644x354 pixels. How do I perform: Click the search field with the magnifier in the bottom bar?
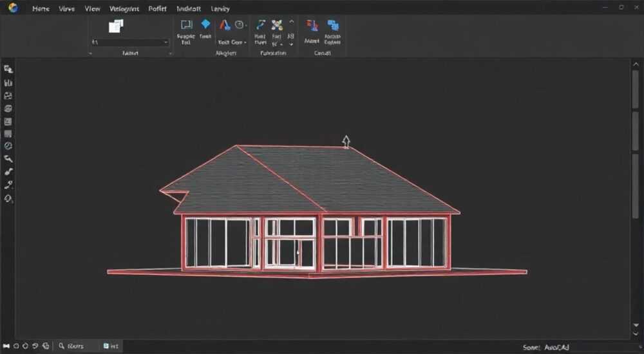click(77, 346)
